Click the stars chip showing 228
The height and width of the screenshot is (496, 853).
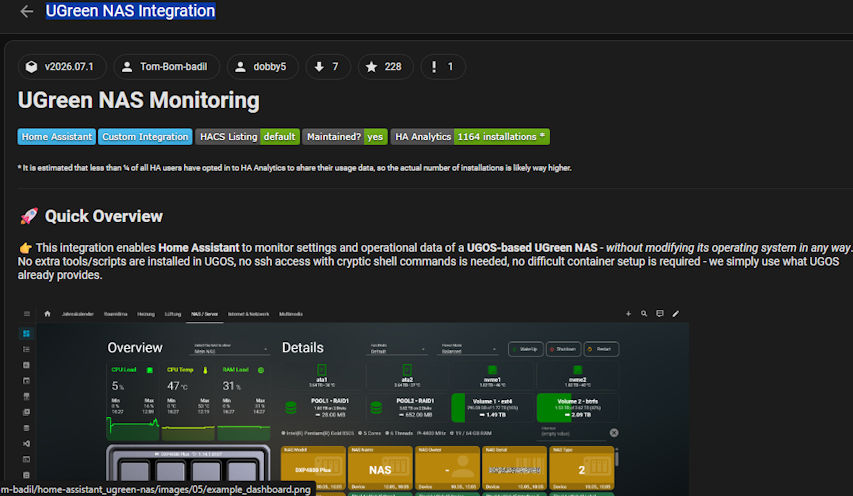pyautogui.click(x=385, y=67)
